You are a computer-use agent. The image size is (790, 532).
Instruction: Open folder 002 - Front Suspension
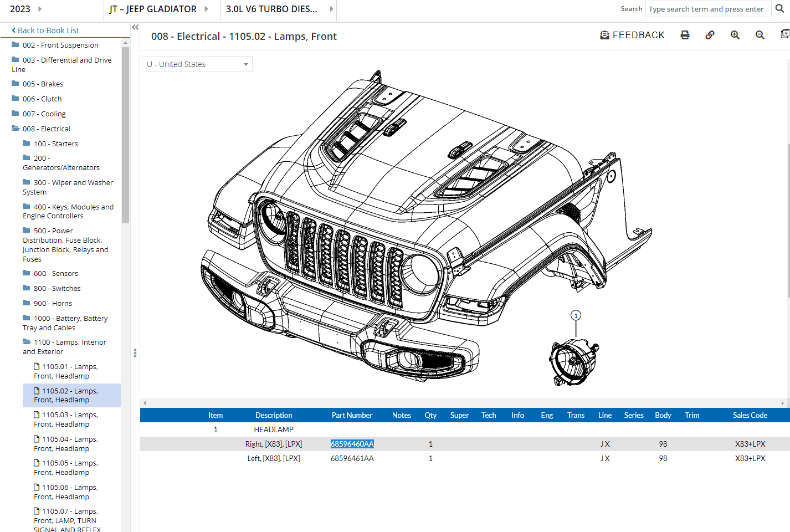coord(60,45)
